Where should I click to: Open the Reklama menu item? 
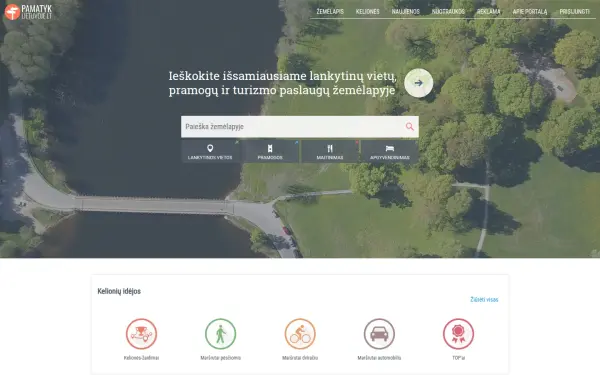pyautogui.click(x=489, y=11)
